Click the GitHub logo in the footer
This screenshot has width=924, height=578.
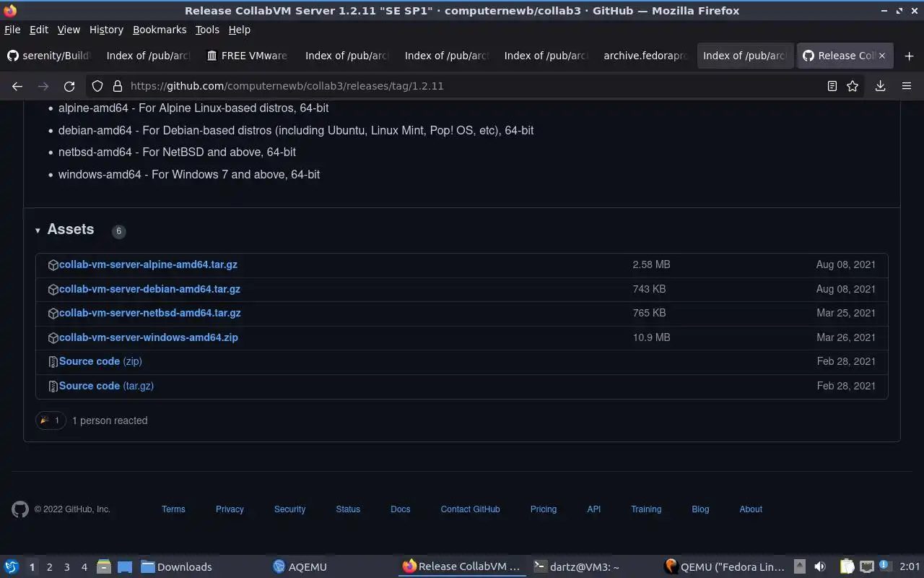pos(20,509)
